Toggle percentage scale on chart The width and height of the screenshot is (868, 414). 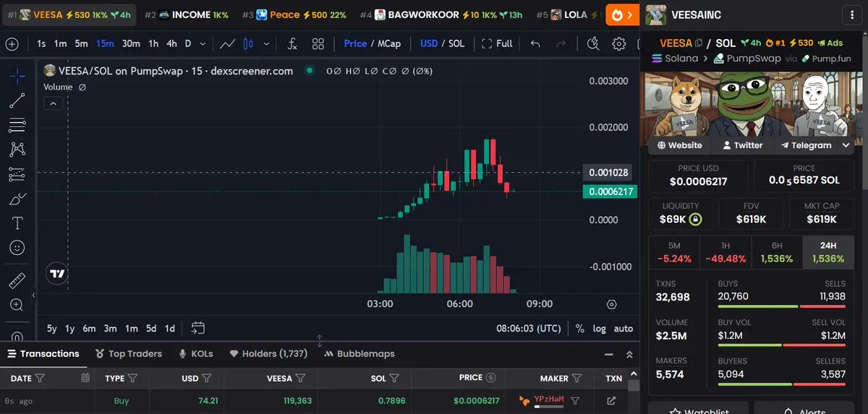click(579, 328)
